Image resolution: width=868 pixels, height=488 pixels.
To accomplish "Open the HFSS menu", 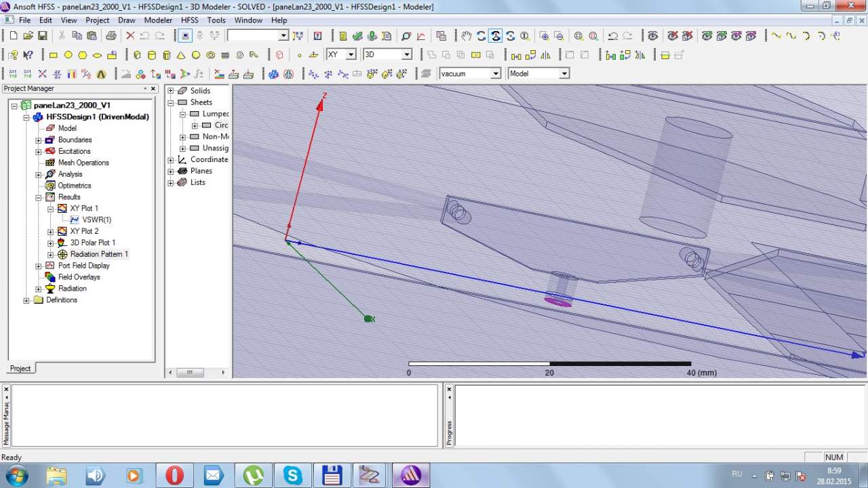I will [x=189, y=20].
